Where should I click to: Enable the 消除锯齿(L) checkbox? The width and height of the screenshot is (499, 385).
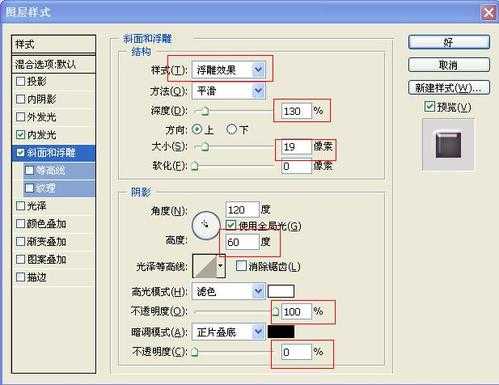pos(241,266)
